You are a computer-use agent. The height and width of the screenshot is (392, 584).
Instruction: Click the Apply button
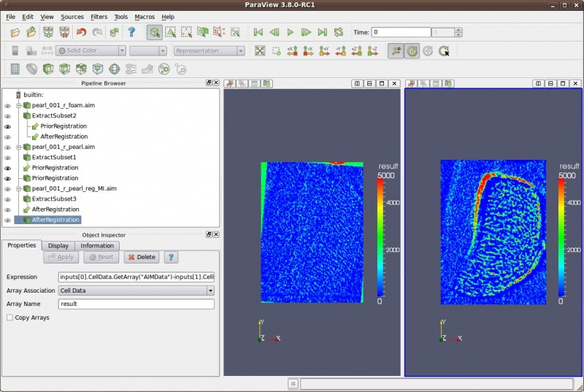click(x=61, y=257)
